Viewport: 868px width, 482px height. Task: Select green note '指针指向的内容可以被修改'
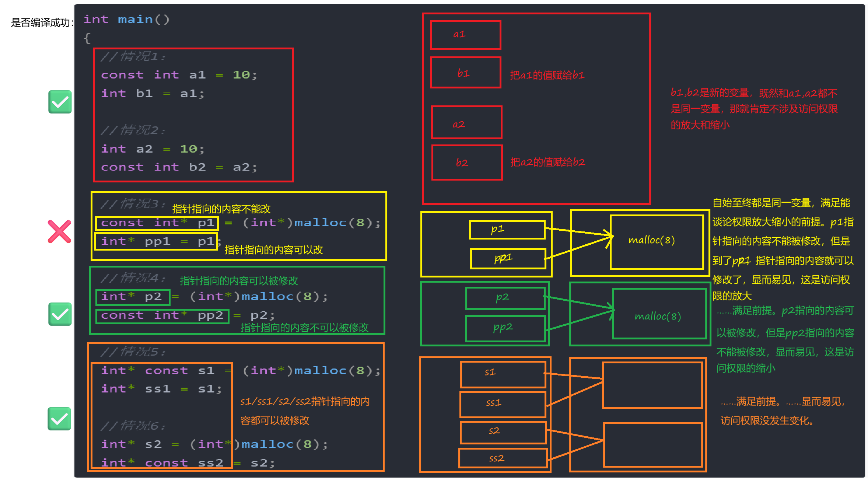[239, 281]
